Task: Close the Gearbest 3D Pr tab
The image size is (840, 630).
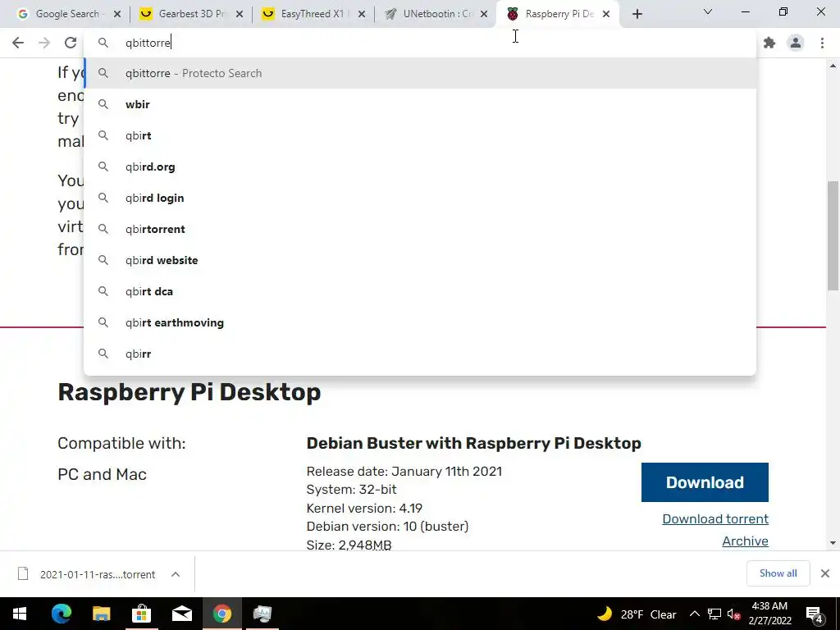Action: tap(240, 15)
